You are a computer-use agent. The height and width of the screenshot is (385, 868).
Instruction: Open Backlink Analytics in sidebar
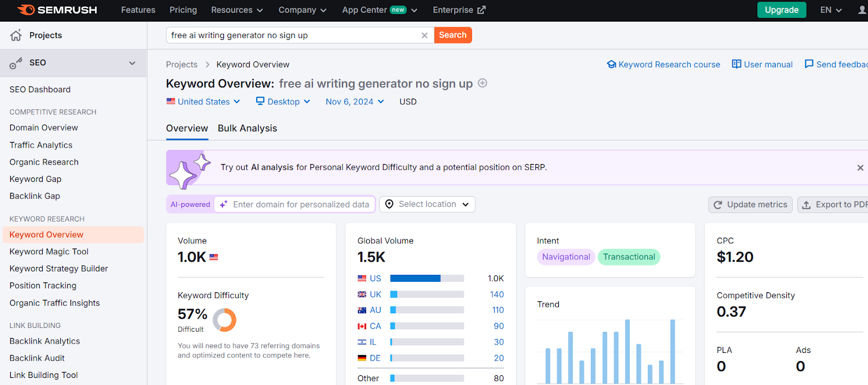tap(44, 341)
